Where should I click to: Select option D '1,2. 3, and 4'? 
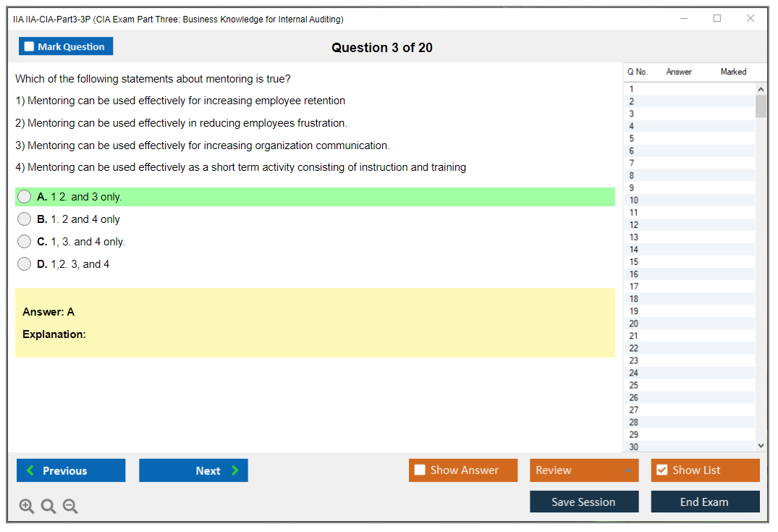pos(25,264)
